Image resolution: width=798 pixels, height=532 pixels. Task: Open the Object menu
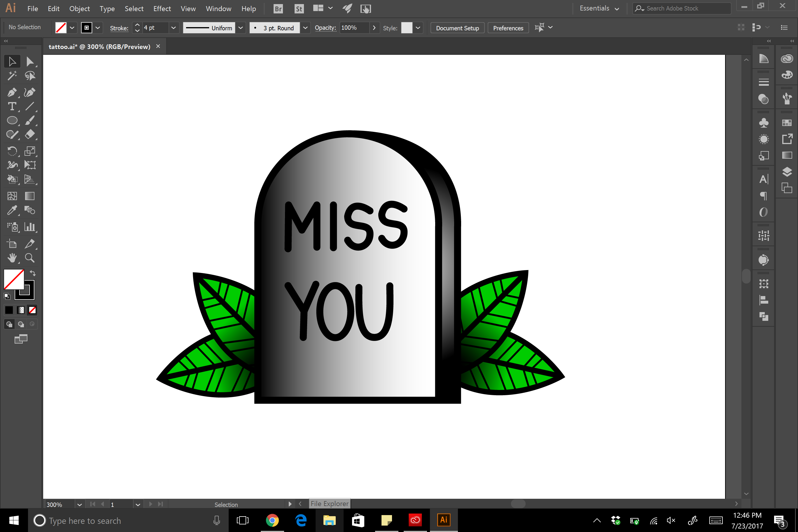79,8
